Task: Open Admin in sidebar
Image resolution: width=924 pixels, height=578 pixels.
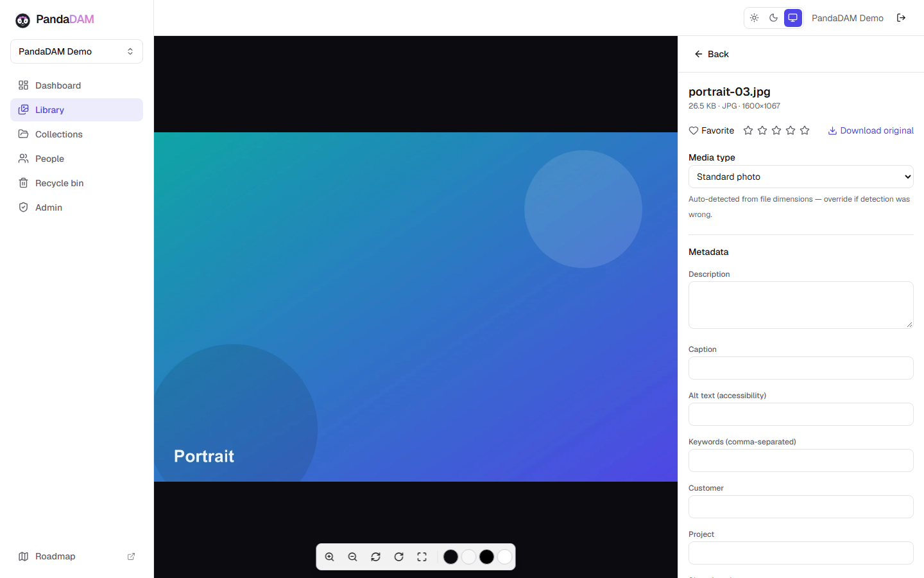Action: (76, 207)
